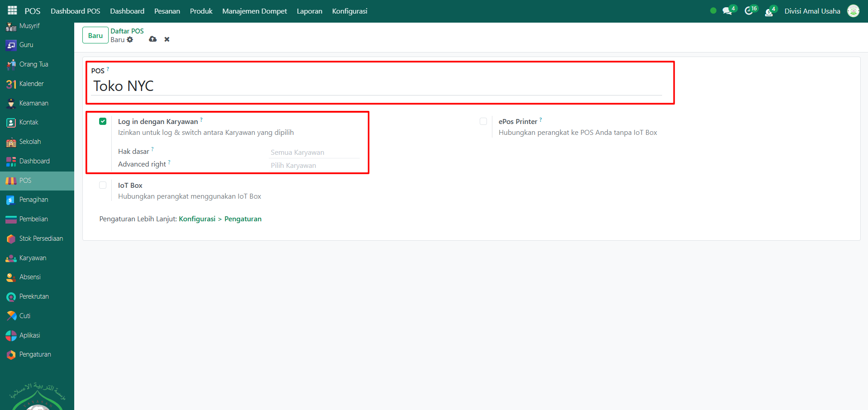Click the POS name field Toko NYC
868x410 pixels.
click(376, 86)
